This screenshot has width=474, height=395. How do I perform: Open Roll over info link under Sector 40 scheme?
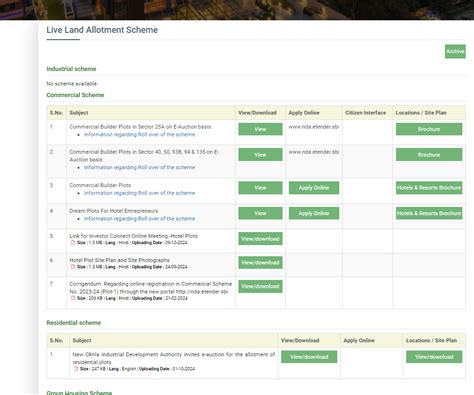(x=139, y=167)
